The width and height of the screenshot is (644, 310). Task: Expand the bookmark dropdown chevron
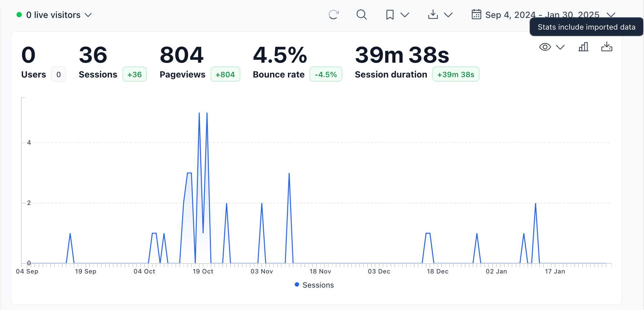click(x=405, y=15)
